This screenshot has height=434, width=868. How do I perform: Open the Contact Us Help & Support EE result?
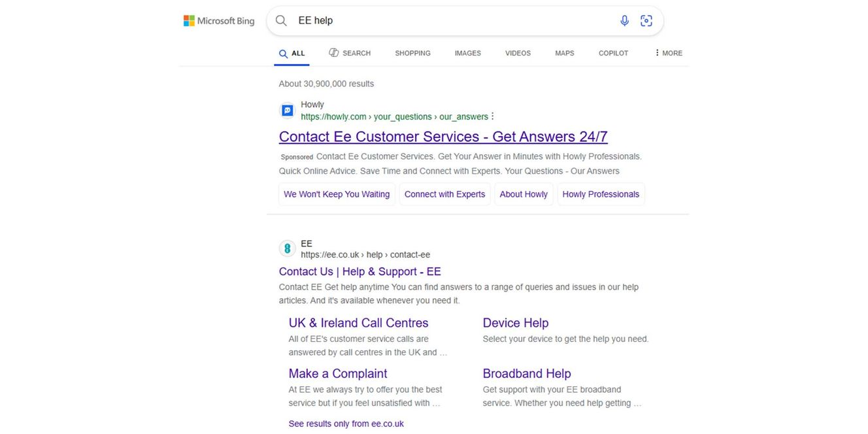(x=359, y=271)
